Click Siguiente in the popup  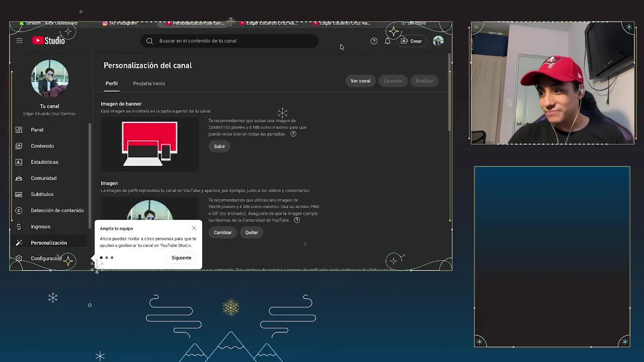[x=181, y=258]
